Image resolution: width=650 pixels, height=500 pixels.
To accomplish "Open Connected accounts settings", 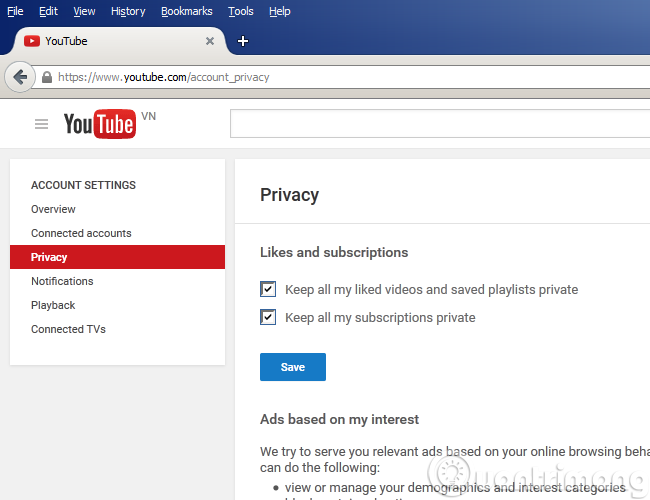I will 81,233.
